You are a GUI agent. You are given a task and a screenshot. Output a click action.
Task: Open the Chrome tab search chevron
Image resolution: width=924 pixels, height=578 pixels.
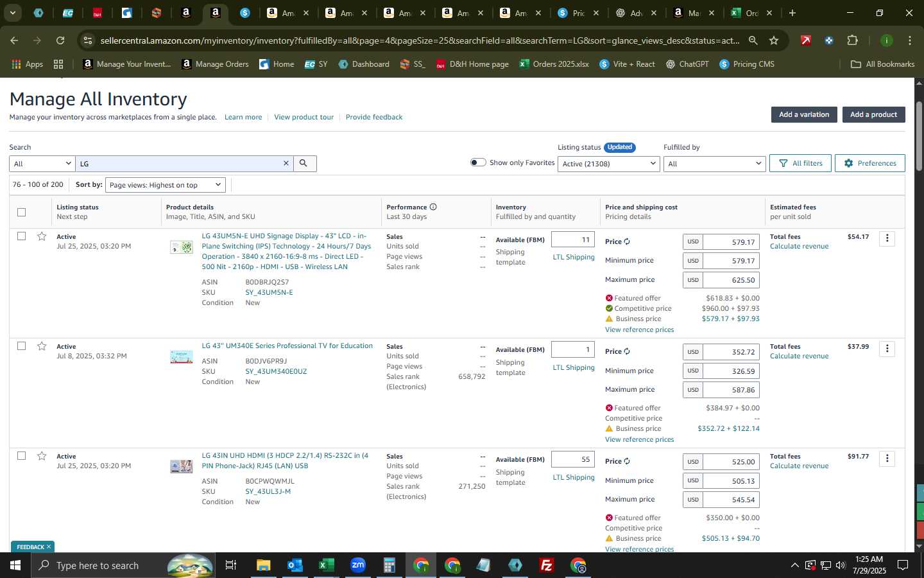tap(12, 13)
